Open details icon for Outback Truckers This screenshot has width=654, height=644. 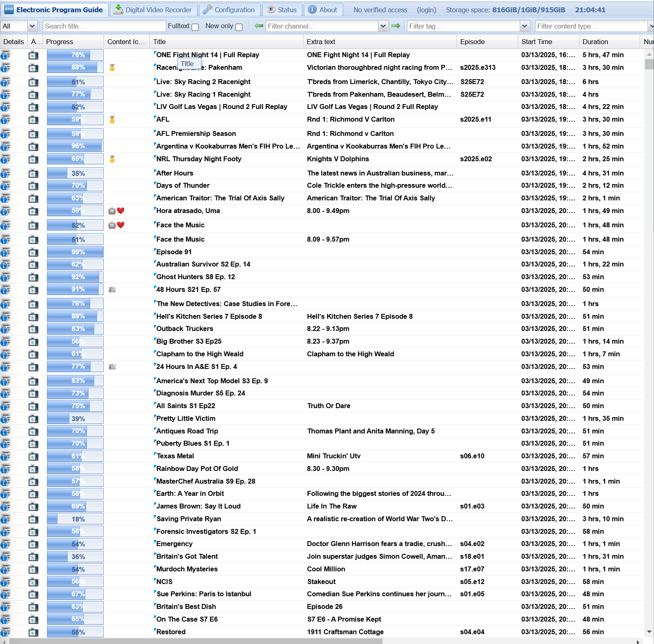(5, 329)
